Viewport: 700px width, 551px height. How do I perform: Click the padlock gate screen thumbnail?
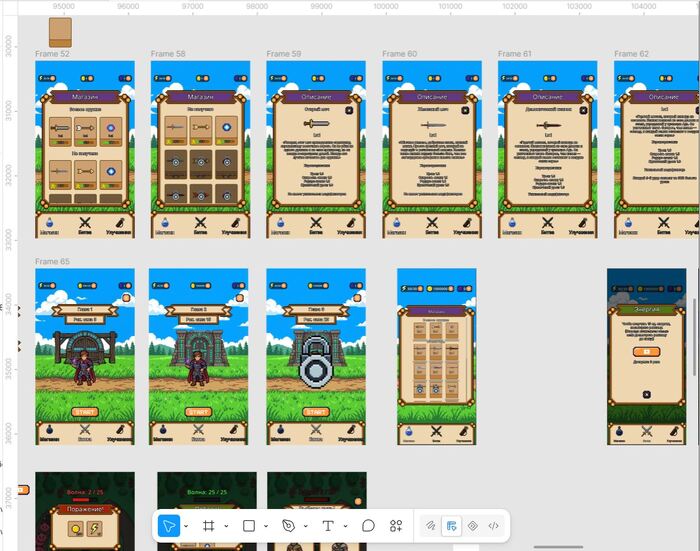316,356
